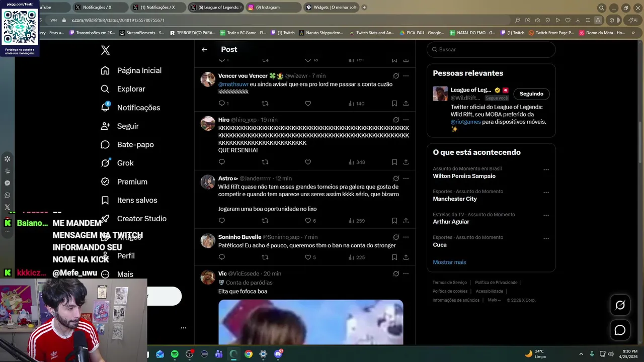Click browser downloads icon

coord(578,20)
